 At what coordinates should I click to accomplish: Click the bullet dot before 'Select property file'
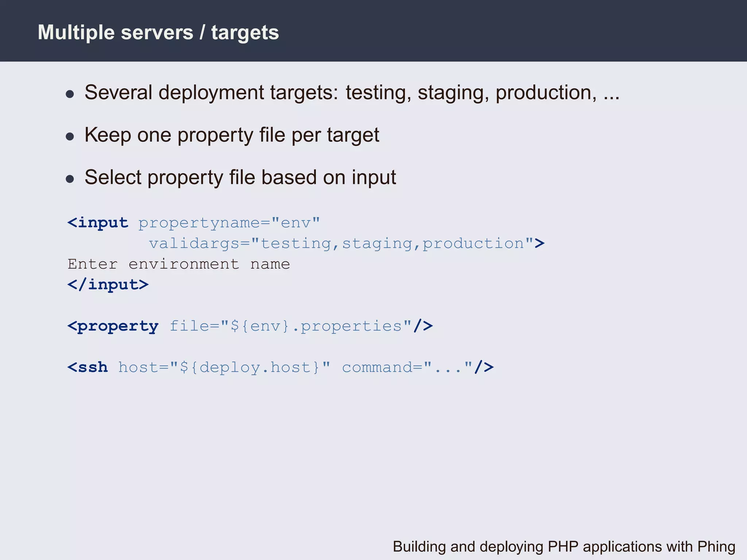click(70, 179)
